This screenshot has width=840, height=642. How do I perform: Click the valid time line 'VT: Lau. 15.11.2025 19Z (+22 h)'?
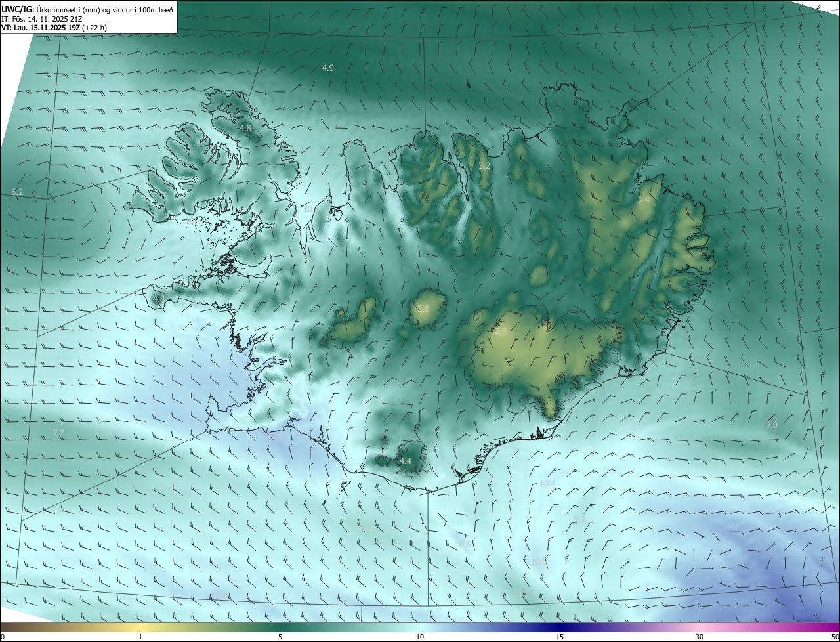point(54,28)
